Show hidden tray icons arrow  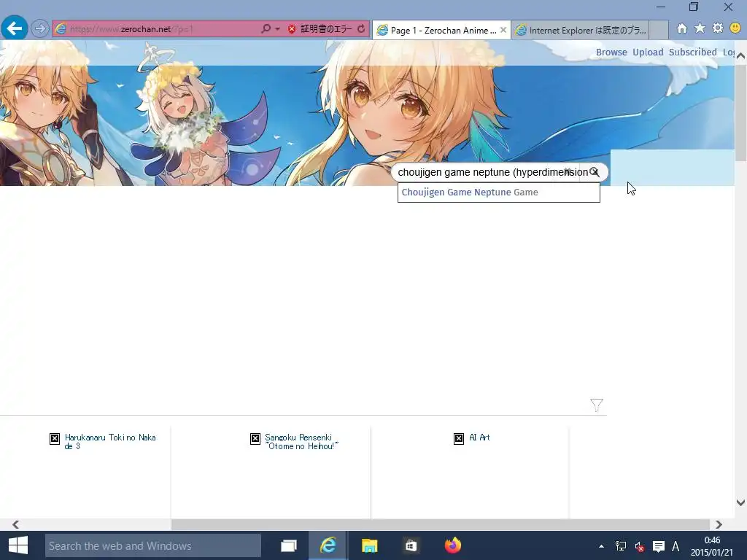(601, 546)
